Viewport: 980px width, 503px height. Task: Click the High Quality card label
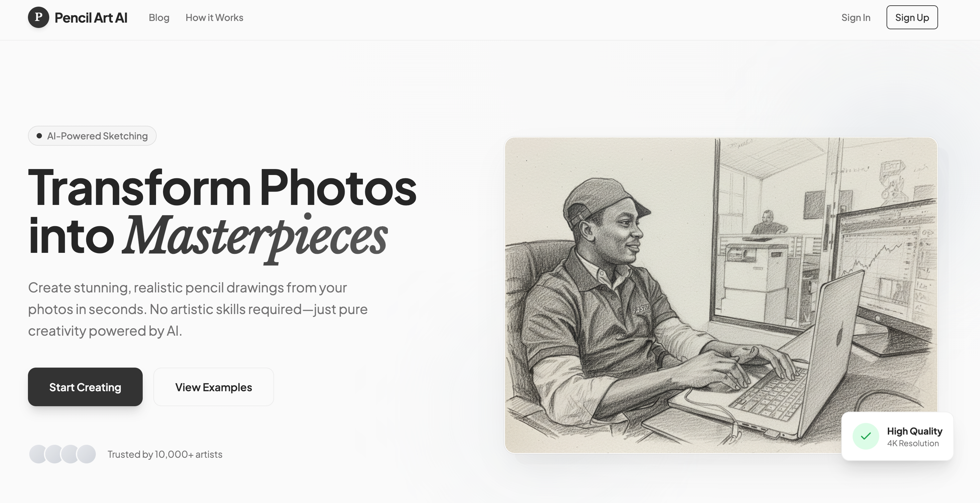tap(914, 431)
